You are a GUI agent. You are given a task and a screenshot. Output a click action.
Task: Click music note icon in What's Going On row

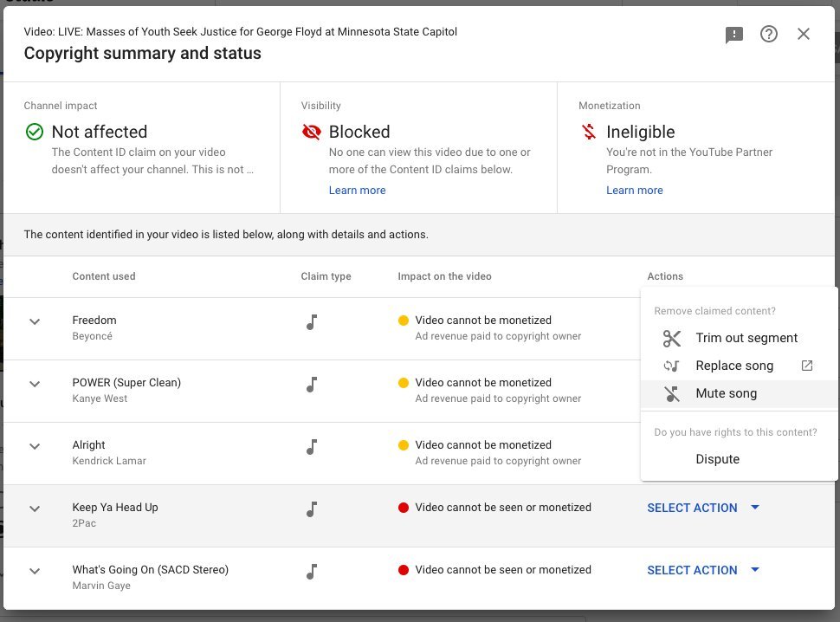point(312,572)
